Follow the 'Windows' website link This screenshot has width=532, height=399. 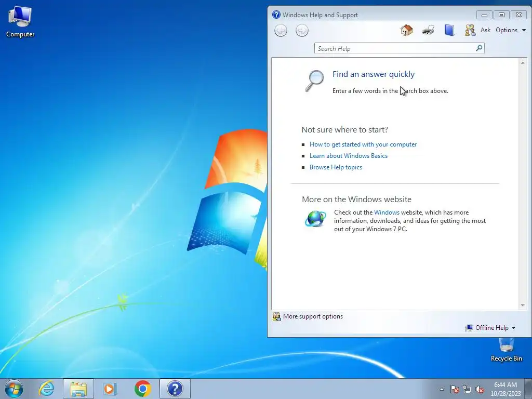click(x=387, y=212)
